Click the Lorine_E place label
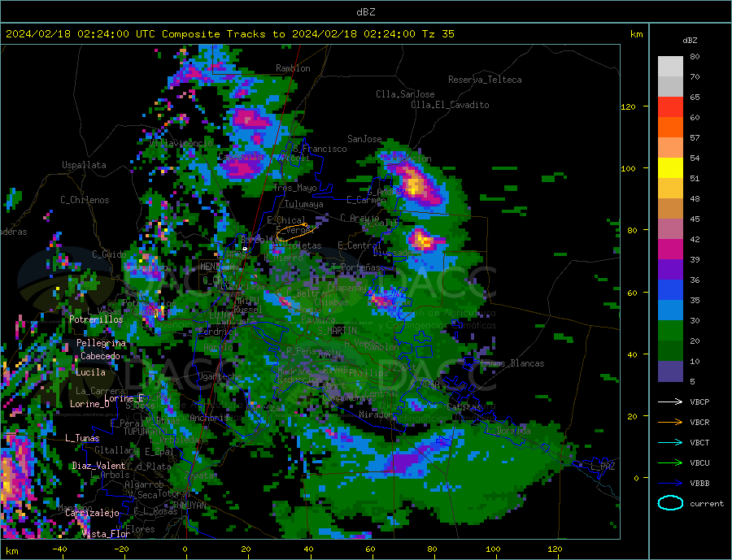 pos(124,398)
